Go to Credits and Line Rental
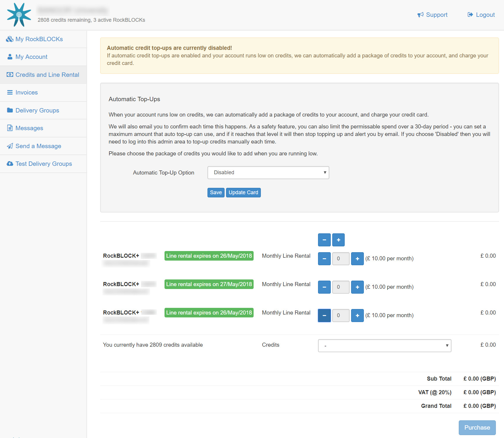 tap(43, 75)
